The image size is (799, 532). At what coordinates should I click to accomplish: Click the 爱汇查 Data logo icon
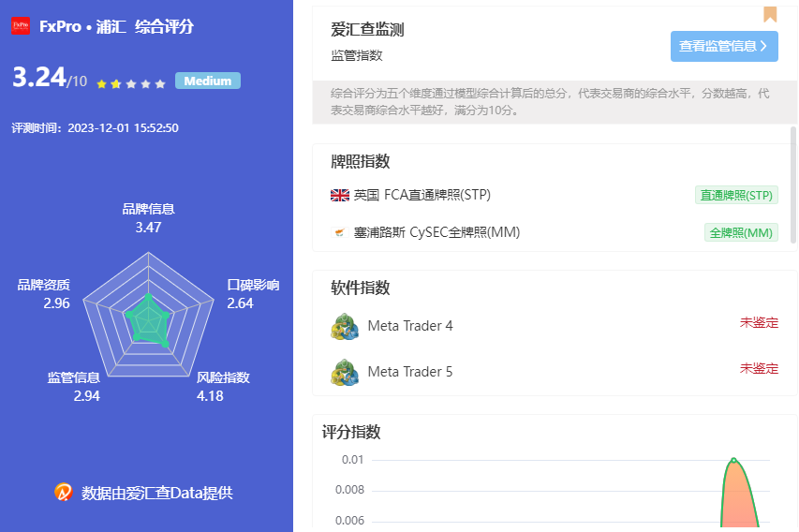click(x=64, y=492)
